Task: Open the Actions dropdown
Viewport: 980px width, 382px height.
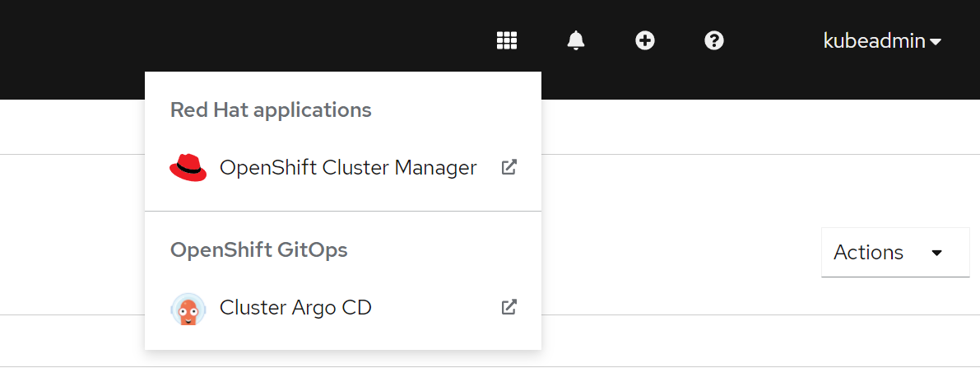Action: (x=895, y=253)
